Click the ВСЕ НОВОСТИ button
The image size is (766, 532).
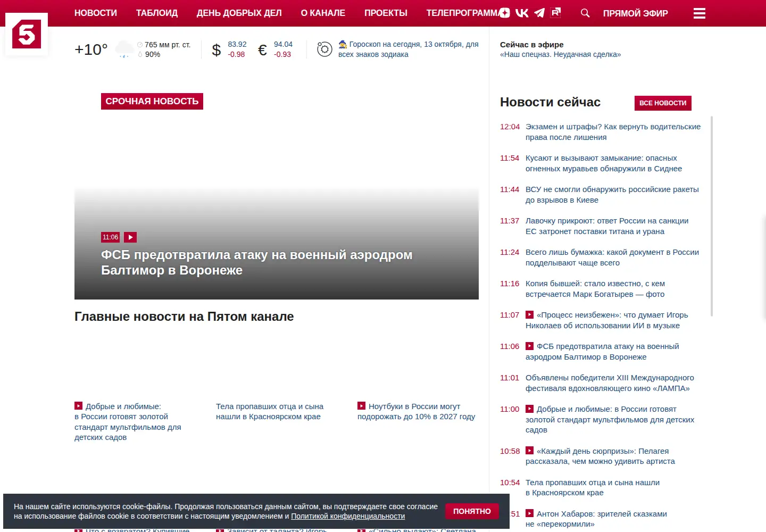coord(663,103)
